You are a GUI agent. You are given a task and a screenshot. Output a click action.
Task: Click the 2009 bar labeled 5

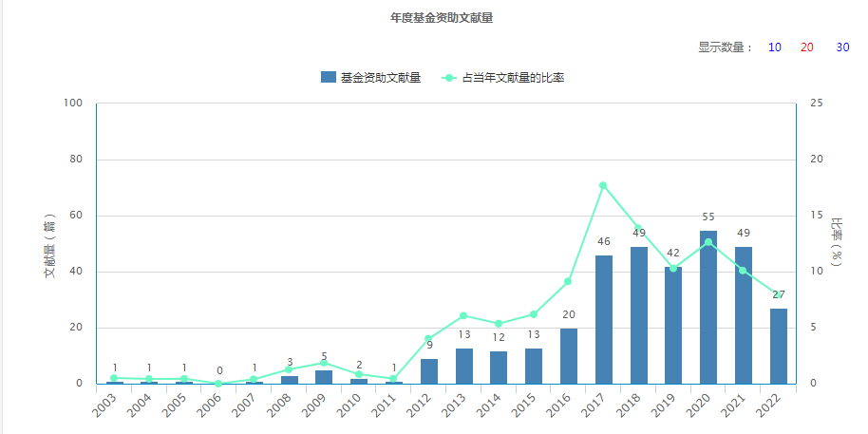324,377
